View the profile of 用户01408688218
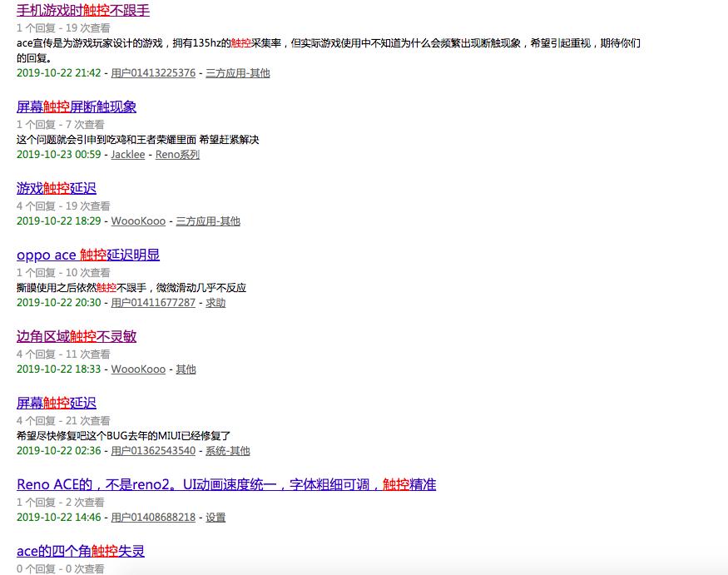 151,517
